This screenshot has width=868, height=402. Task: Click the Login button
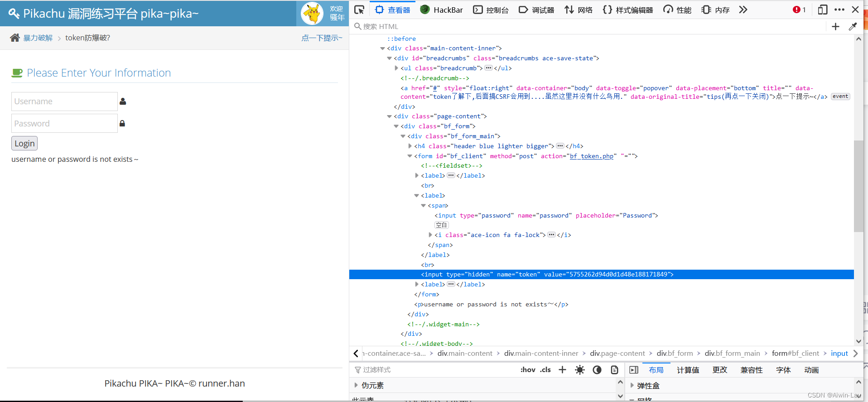coord(24,143)
